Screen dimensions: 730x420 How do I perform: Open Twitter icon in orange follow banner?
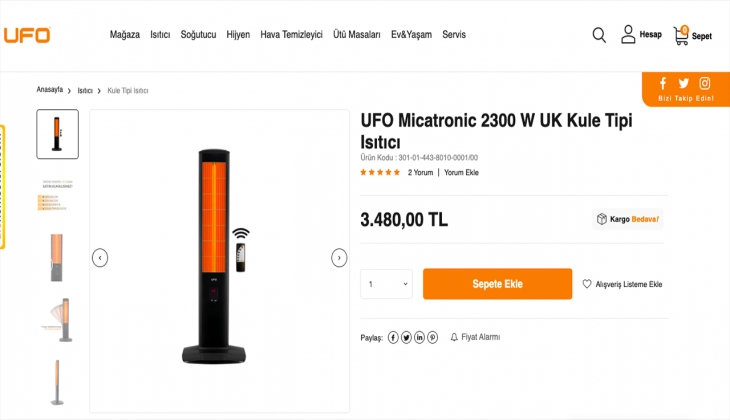684,83
